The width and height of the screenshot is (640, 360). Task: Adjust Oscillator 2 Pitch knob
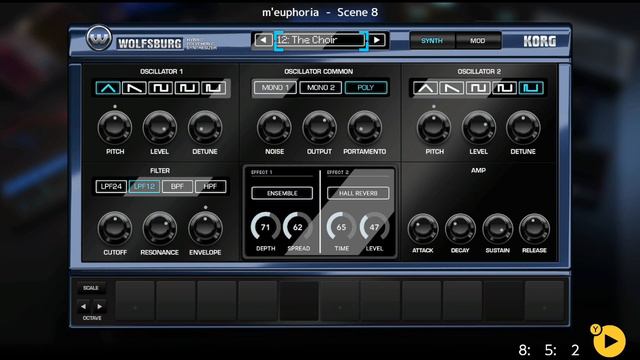coord(433,128)
